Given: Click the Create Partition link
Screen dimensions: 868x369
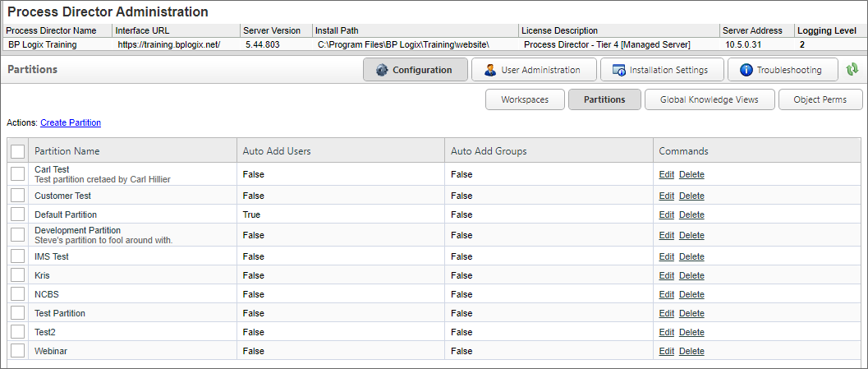Looking at the screenshot, I should [71, 122].
